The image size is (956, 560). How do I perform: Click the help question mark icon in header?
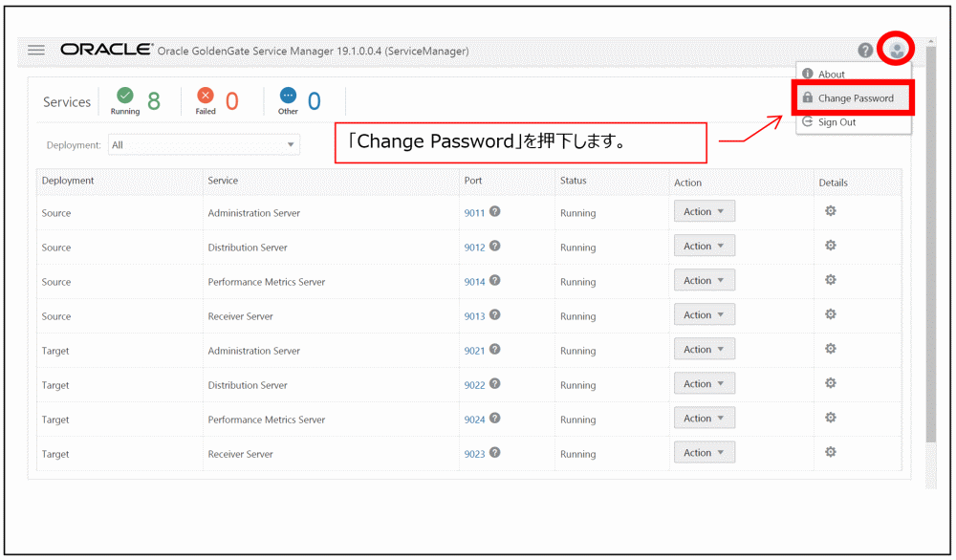click(865, 50)
